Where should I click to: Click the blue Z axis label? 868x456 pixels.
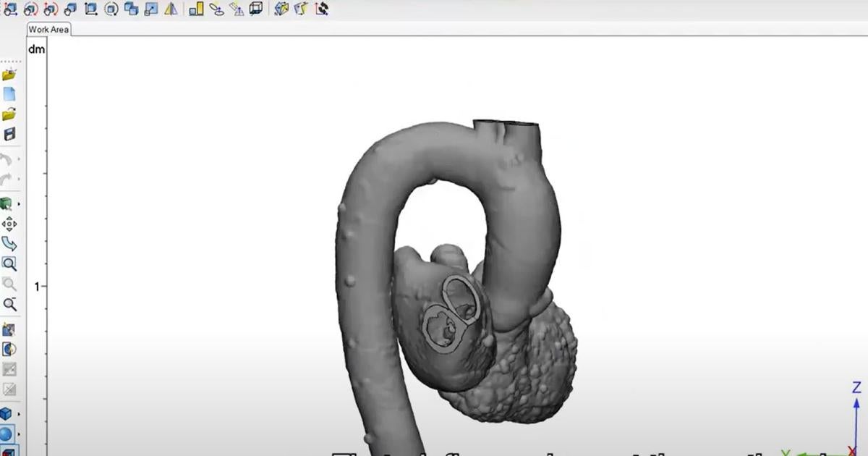pyautogui.click(x=856, y=387)
